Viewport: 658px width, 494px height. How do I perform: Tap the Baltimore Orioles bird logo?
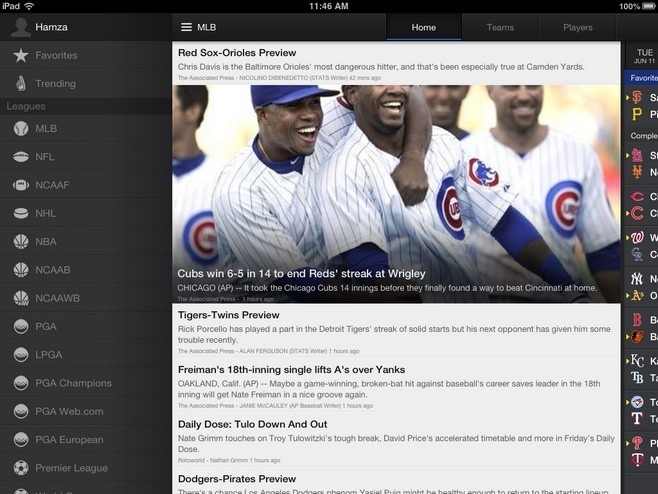coord(637,337)
